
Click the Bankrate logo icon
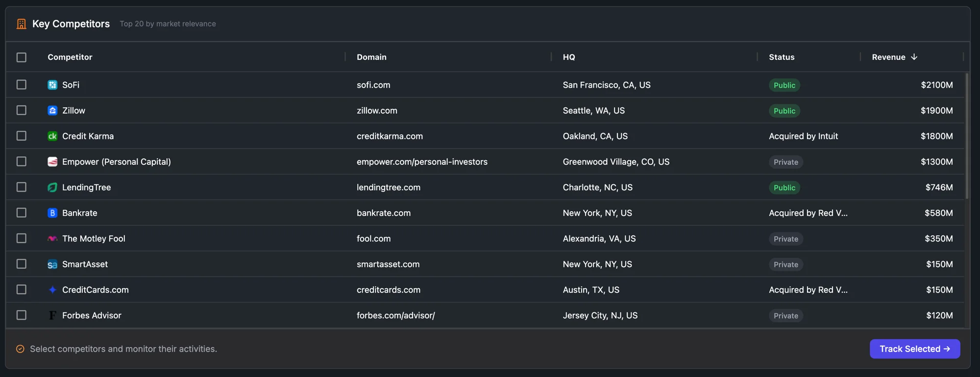tap(52, 213)
